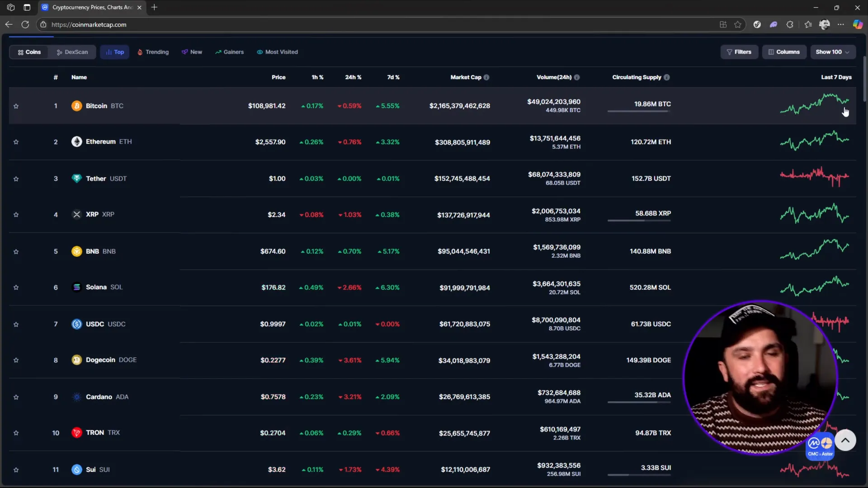This screenshot has width=868, height=488.
Task: Sort by 24h % column header
Action: (x=353, y=77)
